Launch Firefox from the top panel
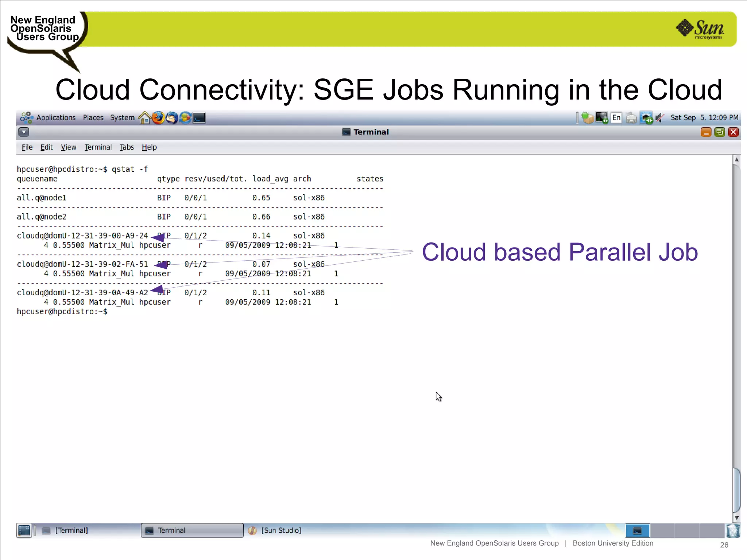The image size is (747, 560). 158,118
